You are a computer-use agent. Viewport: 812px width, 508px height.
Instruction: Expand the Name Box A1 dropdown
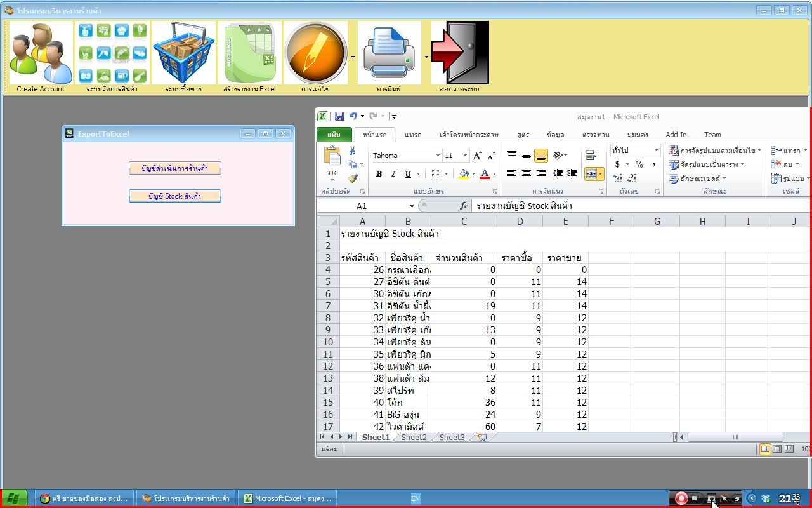point(412,206)
